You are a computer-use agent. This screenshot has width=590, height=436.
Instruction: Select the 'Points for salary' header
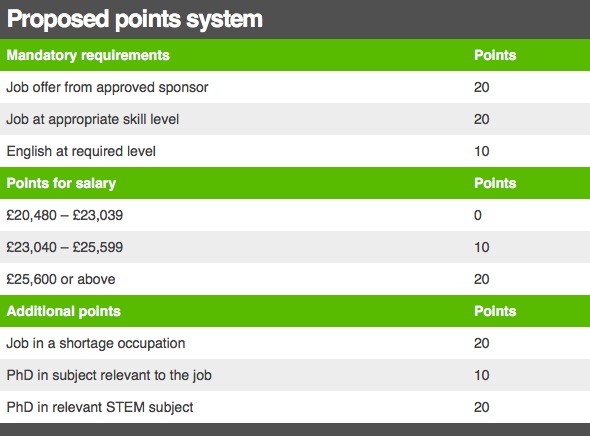coord(61,183)
